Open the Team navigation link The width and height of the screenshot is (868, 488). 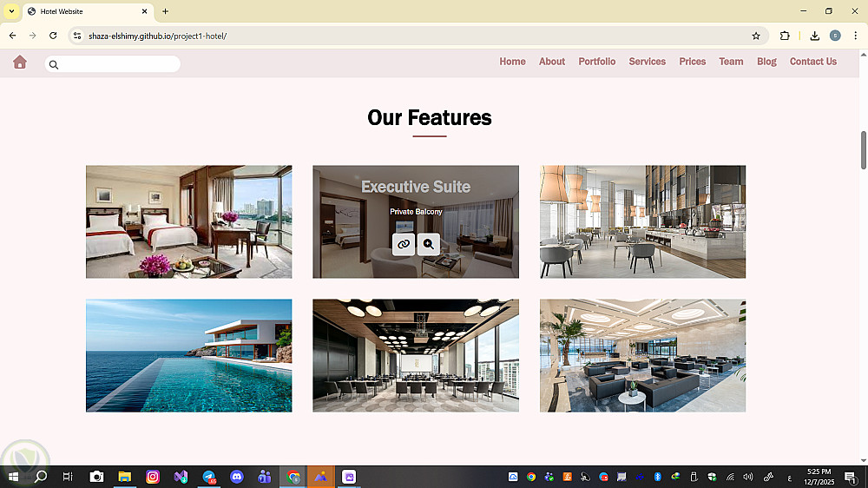pos(731,62)
